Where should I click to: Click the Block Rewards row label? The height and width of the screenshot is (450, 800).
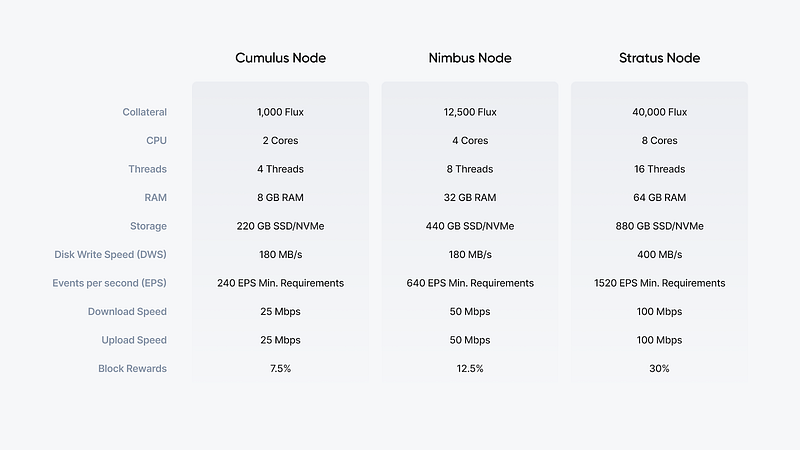point(132,369)
